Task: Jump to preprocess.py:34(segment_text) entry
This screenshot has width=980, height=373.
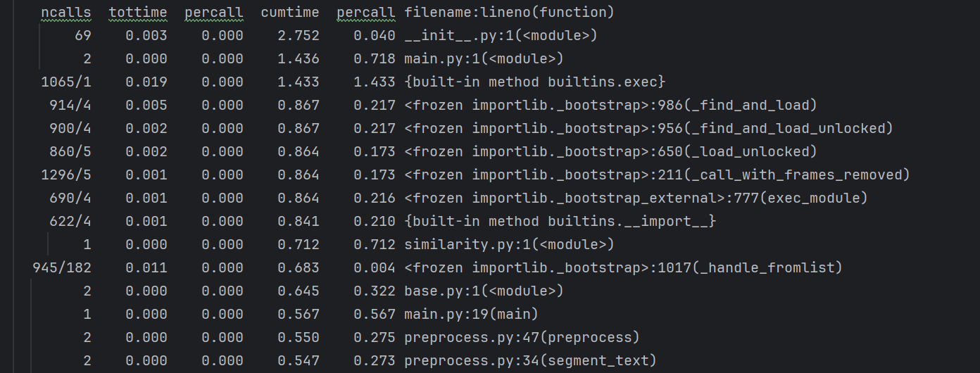Action: (530, 361)
